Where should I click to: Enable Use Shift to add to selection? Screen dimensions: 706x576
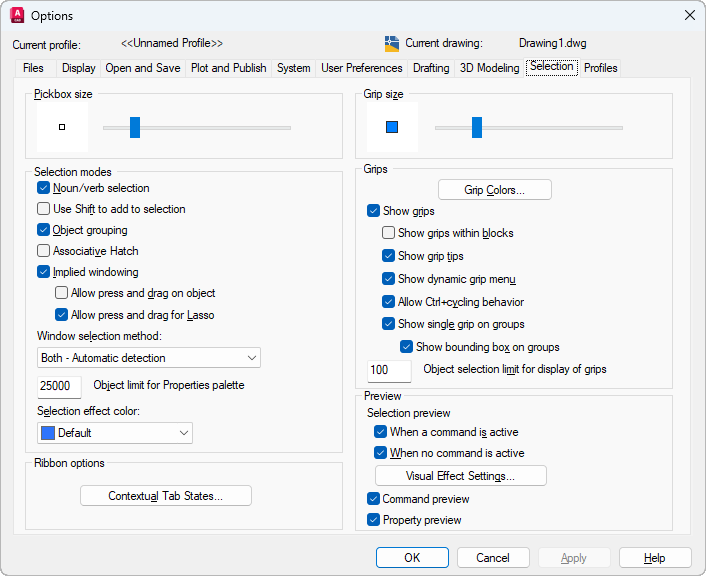click(44, 209)
